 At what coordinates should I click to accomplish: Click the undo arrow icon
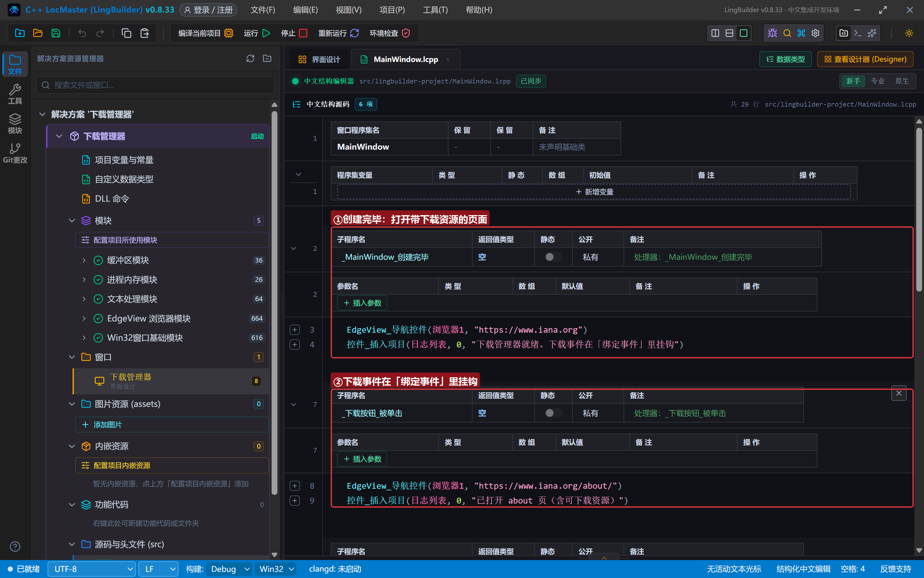tap(82, 33)
